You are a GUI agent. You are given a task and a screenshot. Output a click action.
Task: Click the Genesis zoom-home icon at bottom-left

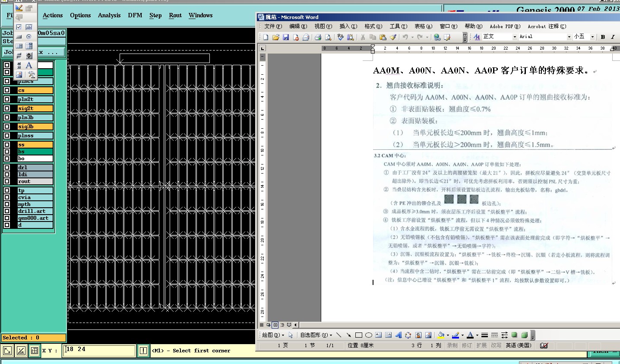(7, 351)
